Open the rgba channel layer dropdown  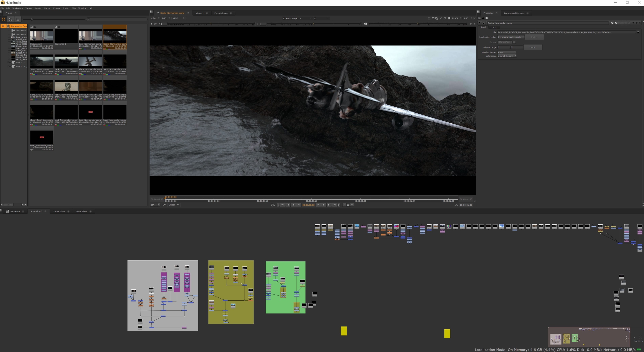click(x=155, y=18)
